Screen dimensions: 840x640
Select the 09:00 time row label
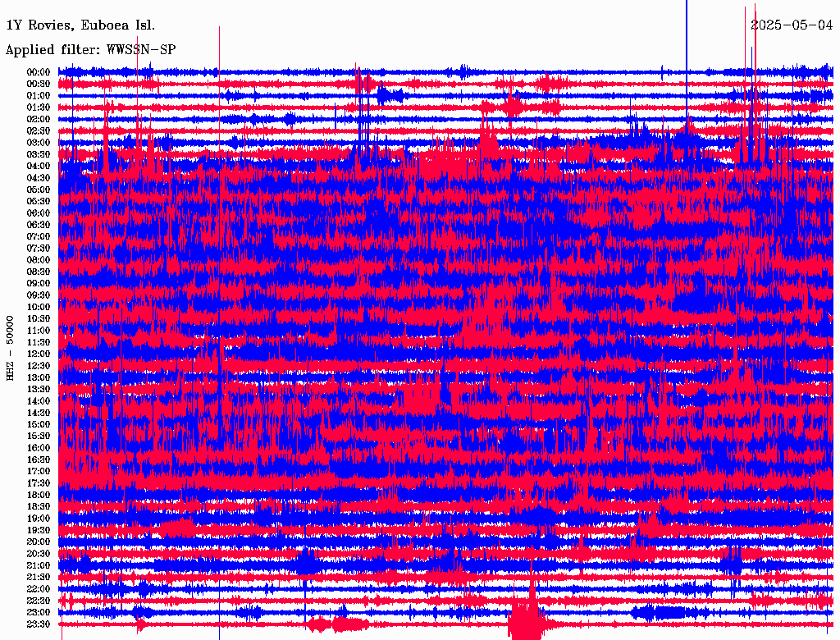click(39, 284)
